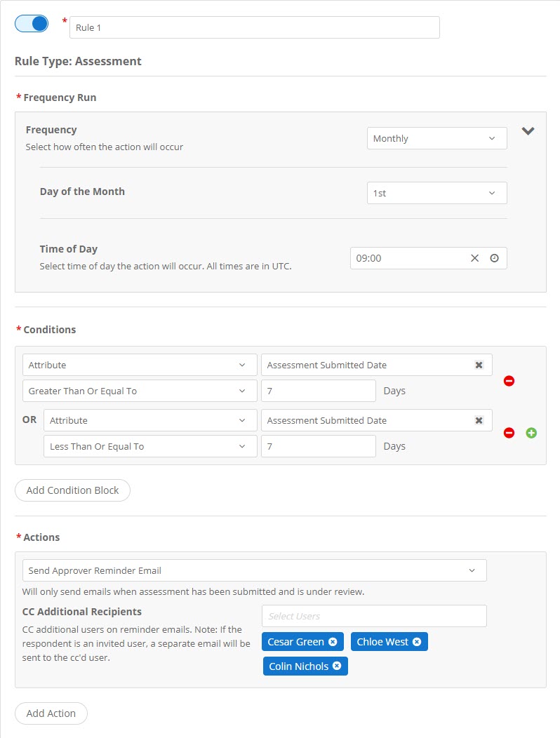Image resolution: width=560 pixels, height=738 pixels.
Task: Click the Add Action button
Action: point(51,713)
